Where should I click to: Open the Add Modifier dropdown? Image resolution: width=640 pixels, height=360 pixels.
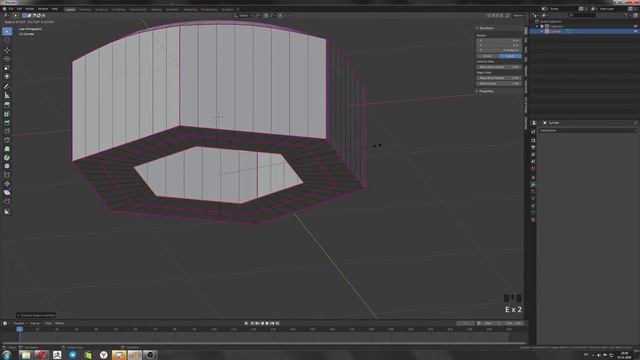588,131
